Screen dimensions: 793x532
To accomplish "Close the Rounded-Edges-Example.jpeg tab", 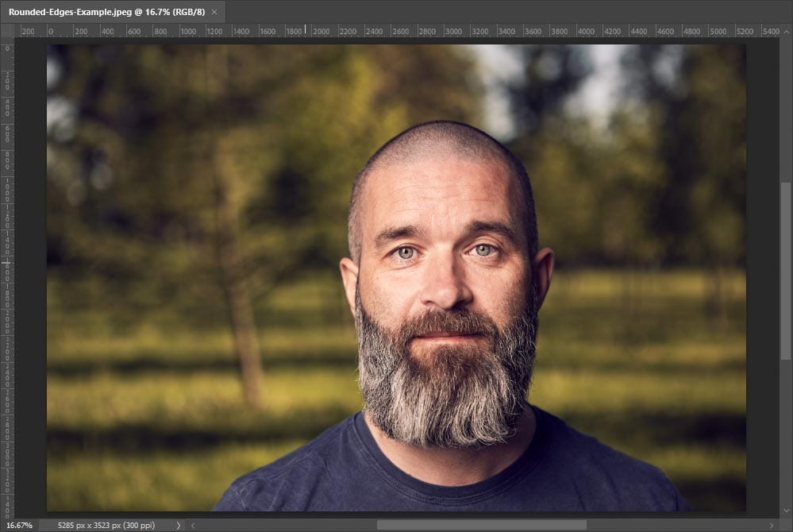I will click(214, 12).
